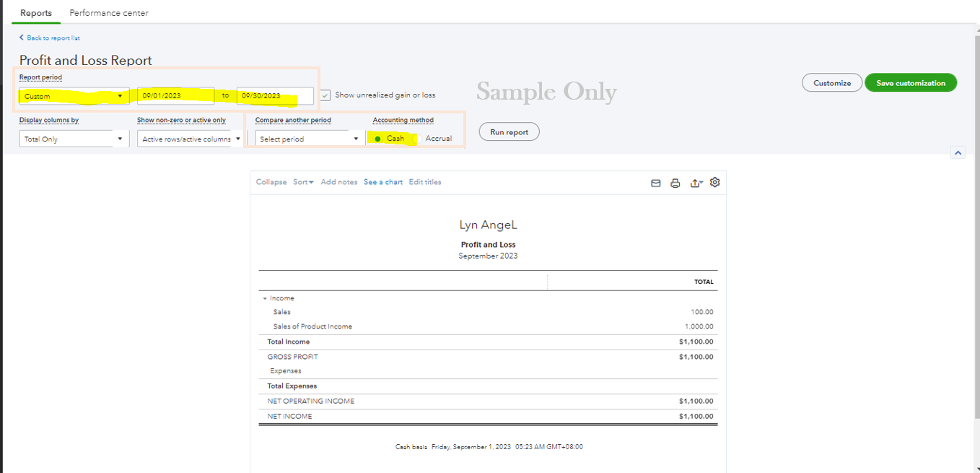Open the Report period Custom dropdown

[74, 96]
